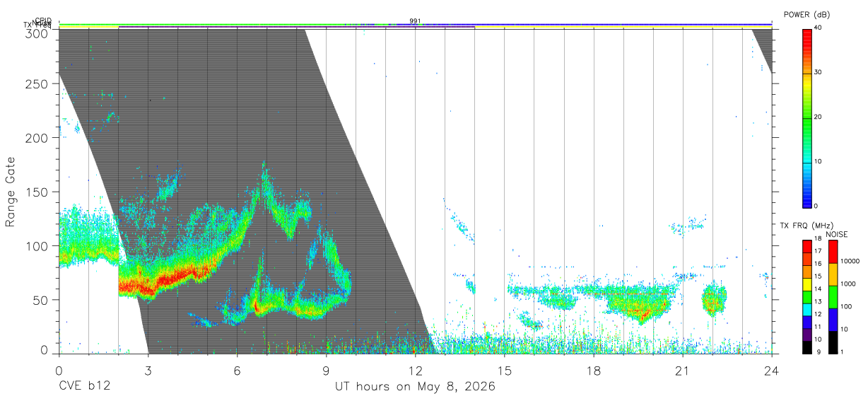Click the x-axis tick label '9'
The height and width of the screenshot is (401, 868).
click(326, 371)
